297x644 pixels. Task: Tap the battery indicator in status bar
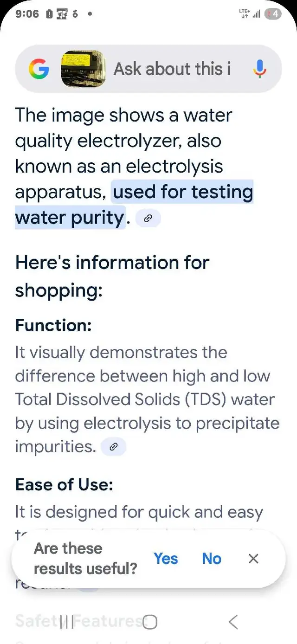tap(273, 14)
